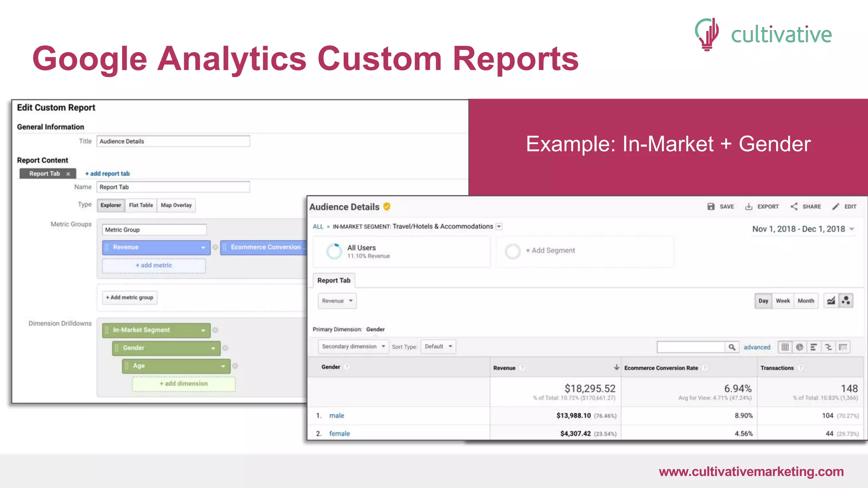The width and height of the screenshot is (868, 488).
Task: Click the Edit pencil icon
Action: click(x=835, y=206)
